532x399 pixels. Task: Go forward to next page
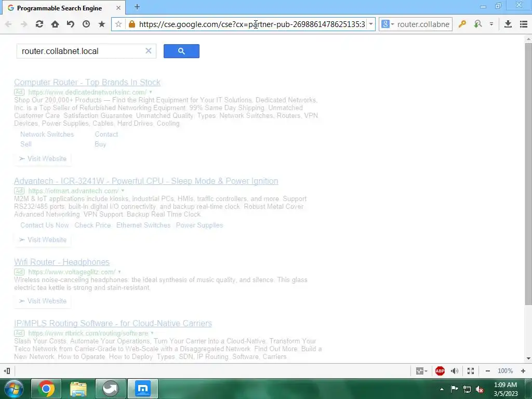[24, 24]
